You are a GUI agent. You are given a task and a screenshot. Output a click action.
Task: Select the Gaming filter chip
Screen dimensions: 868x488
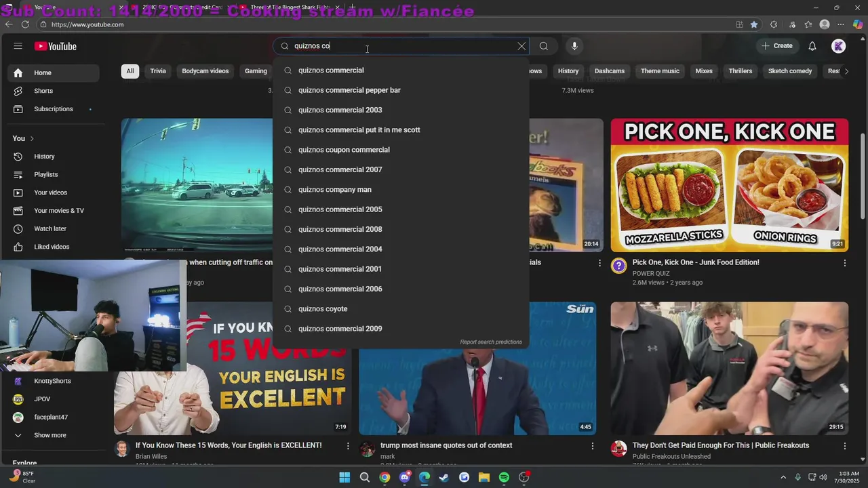click(256, 71)
